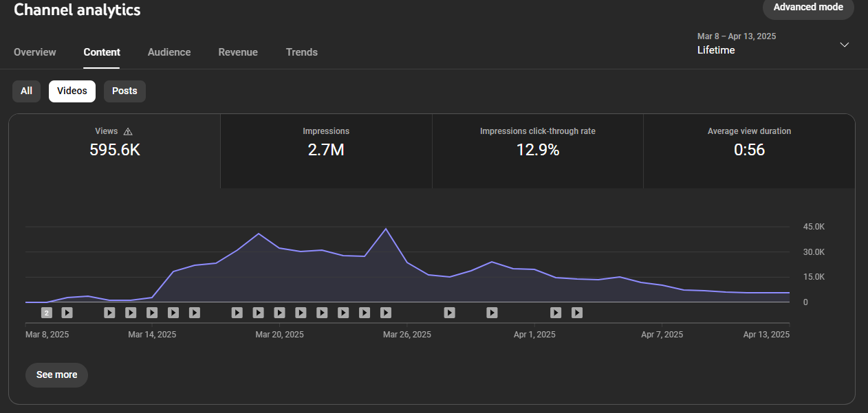The height and width of the screenshot is (413, 868).
Task: Click the first video marker after the Mar 26, 2025 tick
Action: 449,313
